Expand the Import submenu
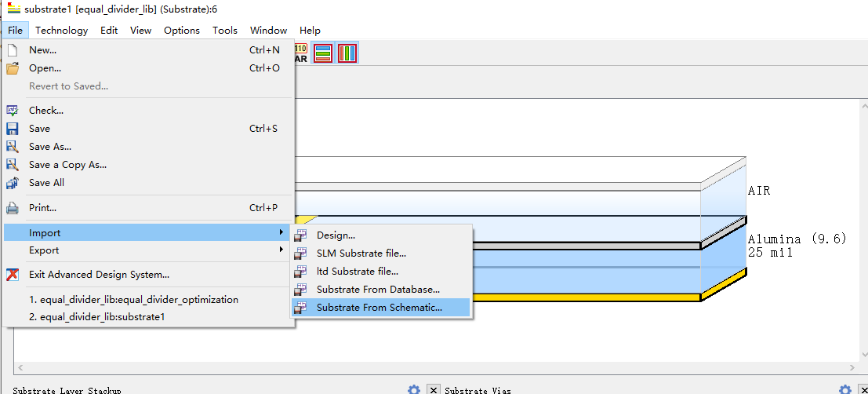 click(x=148, y=233)
